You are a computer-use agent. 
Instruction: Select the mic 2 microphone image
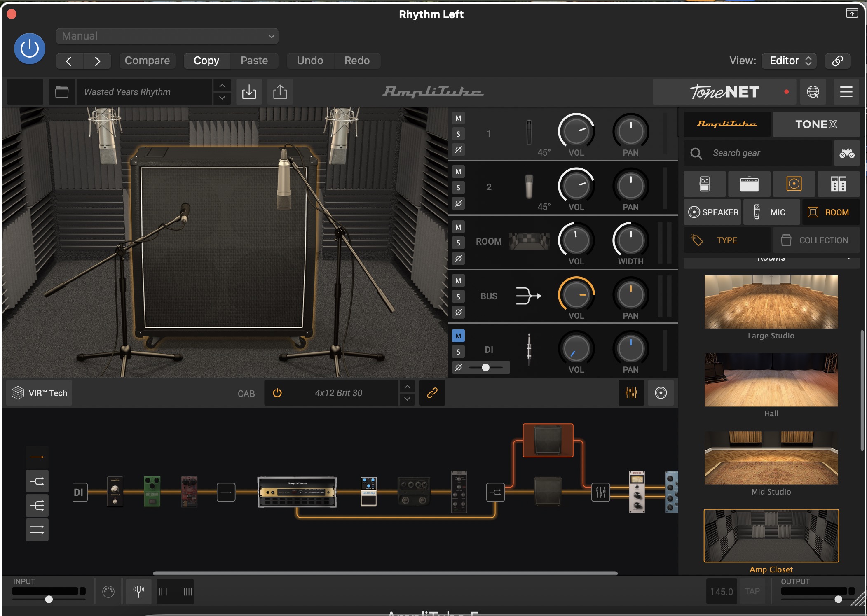pos(529,187)
